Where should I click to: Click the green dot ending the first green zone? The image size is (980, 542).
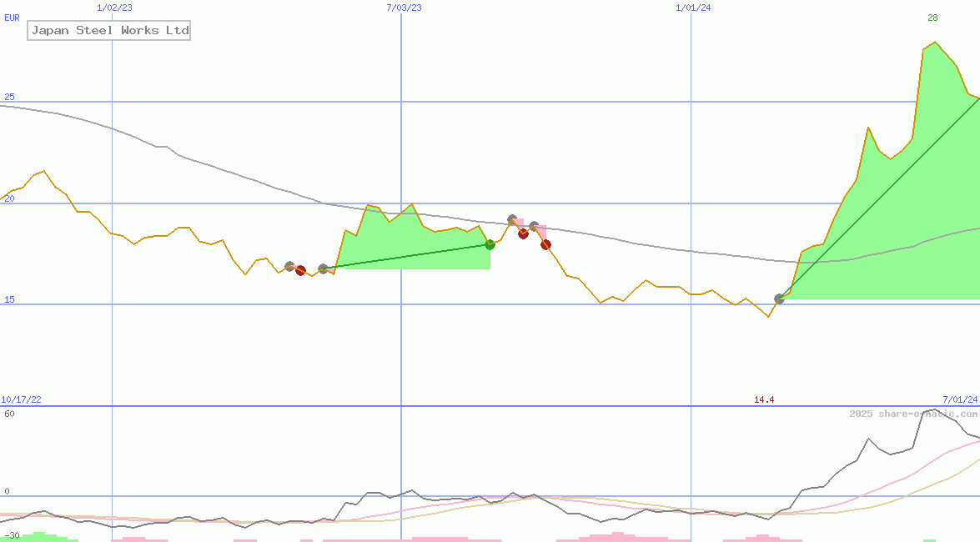pos(490,244)
